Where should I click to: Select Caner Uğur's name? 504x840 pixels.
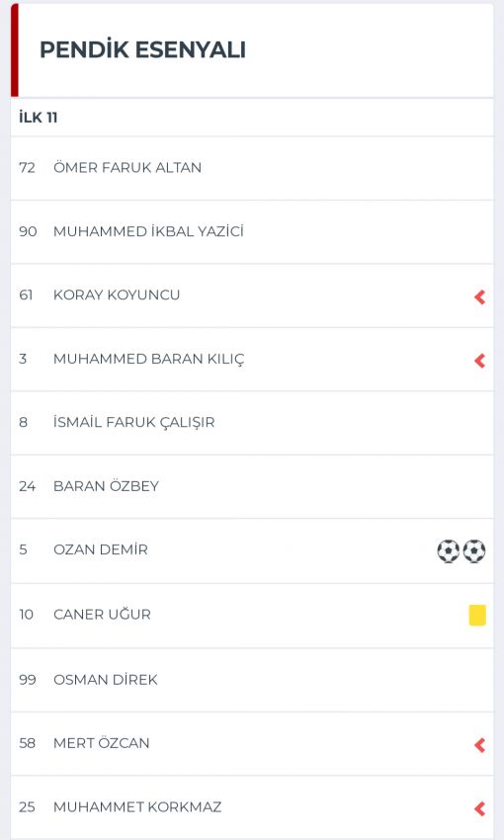coord(103,614)
